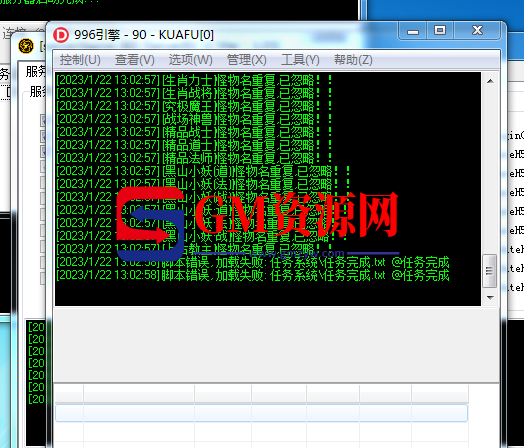Click the last 脚本错误 log line
Viewport: 524px width, 448px height.
(x=253, y=276)
